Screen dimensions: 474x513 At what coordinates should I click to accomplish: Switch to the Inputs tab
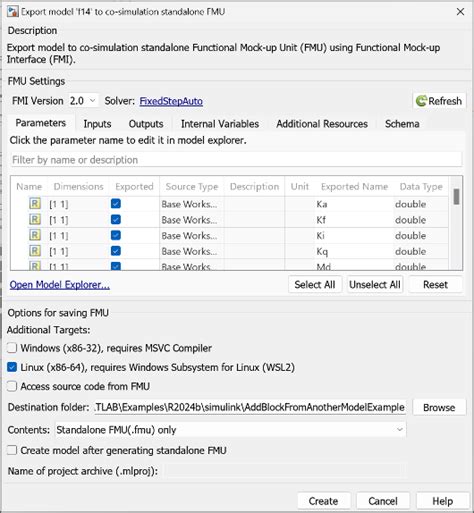[x=97, y=124]
